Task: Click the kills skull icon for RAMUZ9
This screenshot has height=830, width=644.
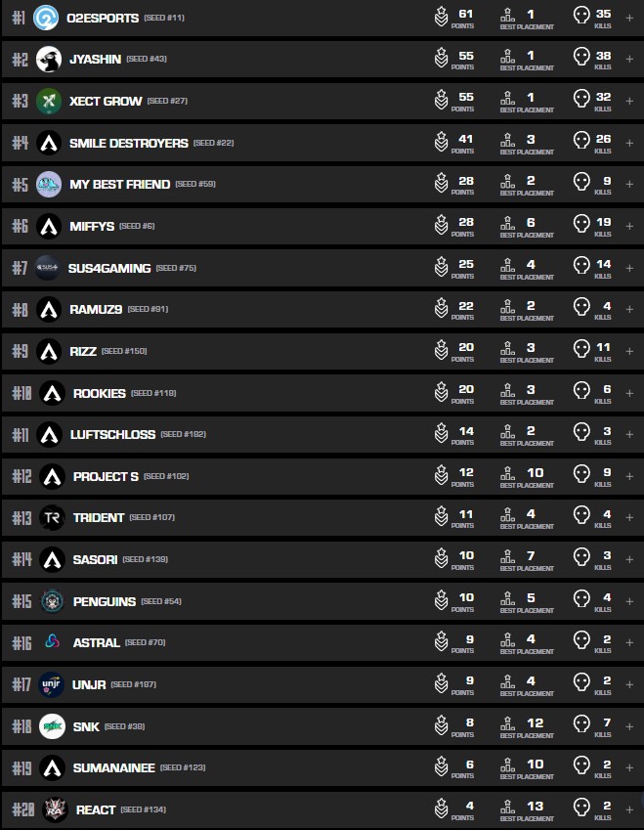Action: (x=581, y=309)
